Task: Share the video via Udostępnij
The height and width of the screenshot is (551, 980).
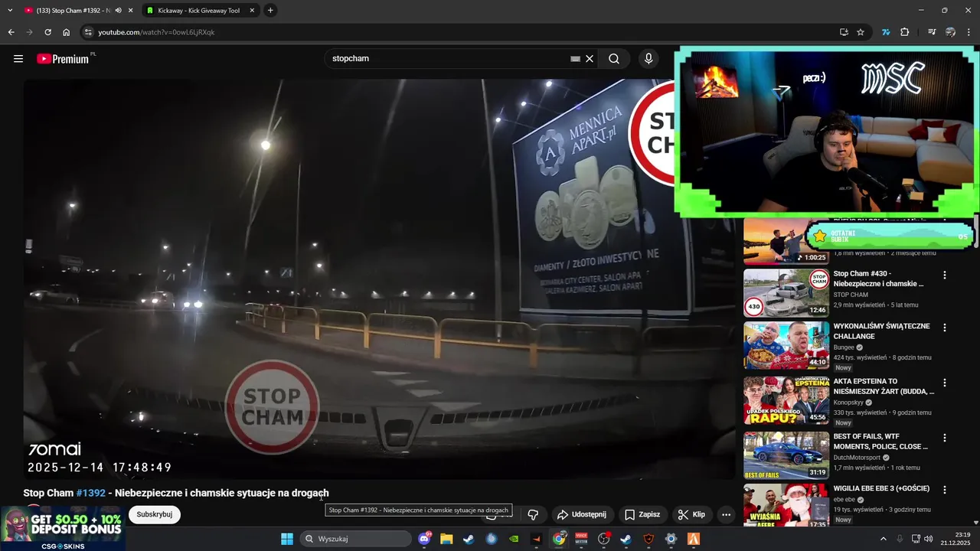Action: point(581,514)
